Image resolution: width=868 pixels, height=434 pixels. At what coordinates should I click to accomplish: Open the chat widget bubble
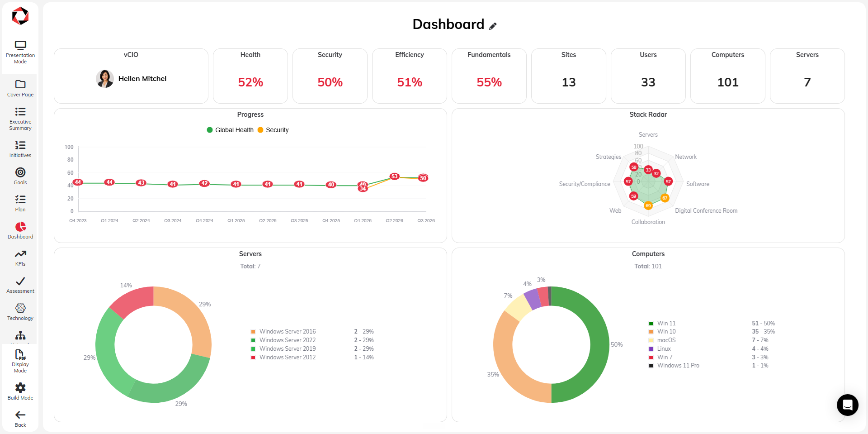point(847,405)
